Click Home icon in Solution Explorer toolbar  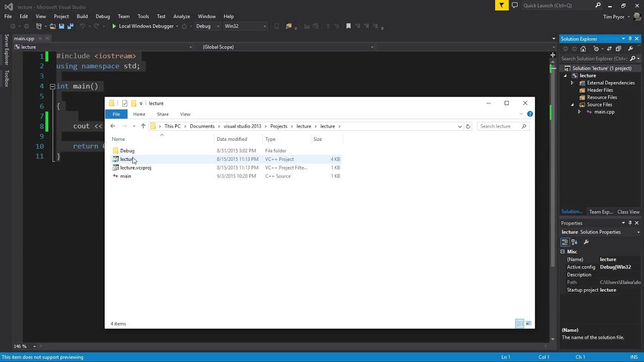pos(583,49)
